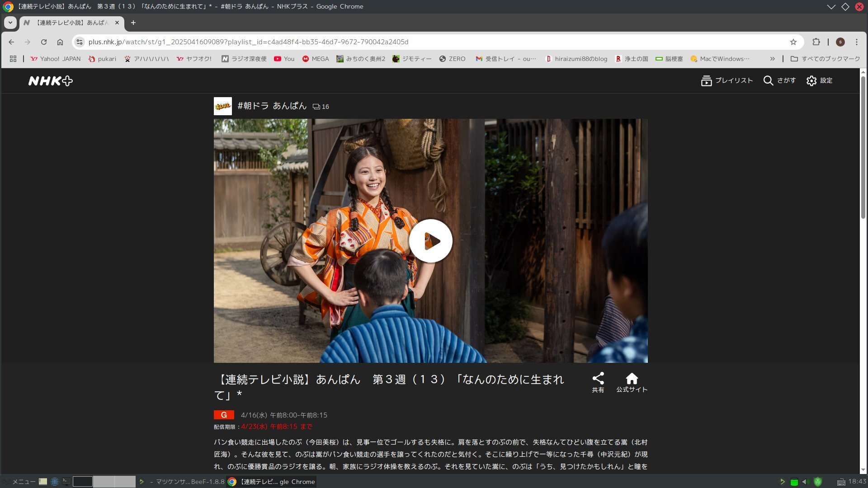Open the すべてのブックマーク folder
The height and width of the screenshot is (488, 868).
click(x=825, y=59)
